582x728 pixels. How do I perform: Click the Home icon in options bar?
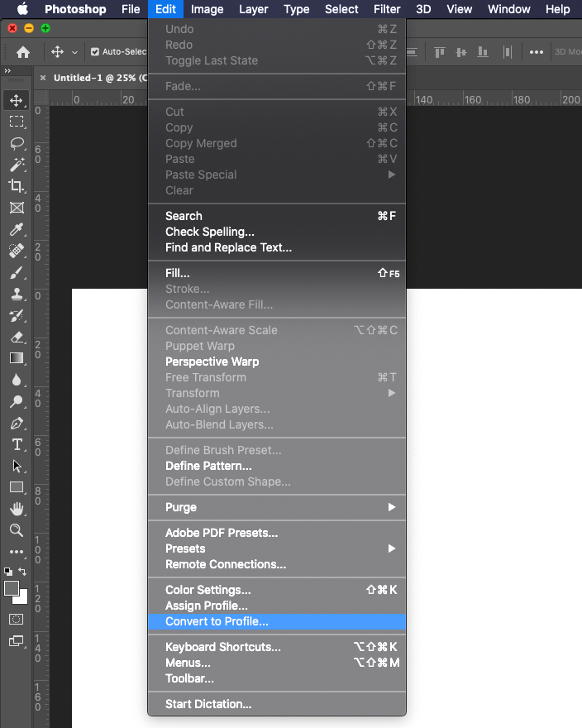[x=23, y=52]
